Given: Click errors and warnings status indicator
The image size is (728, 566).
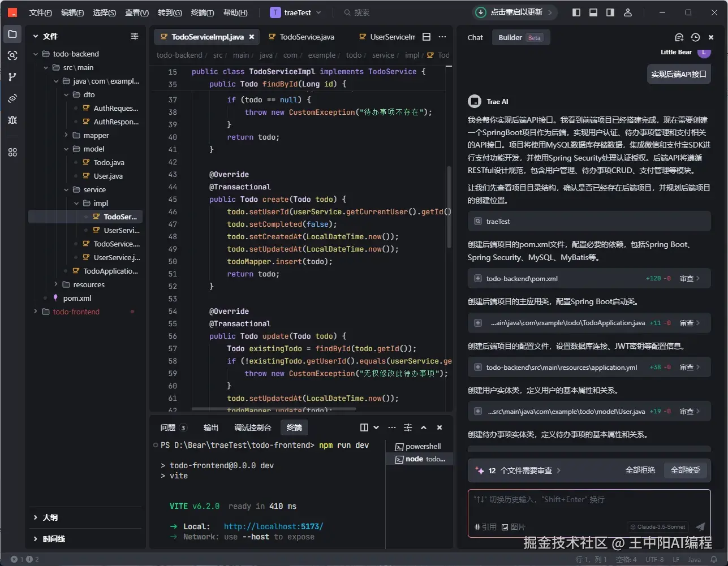Looking at the screenshot, I should click(x=25, y=559).
